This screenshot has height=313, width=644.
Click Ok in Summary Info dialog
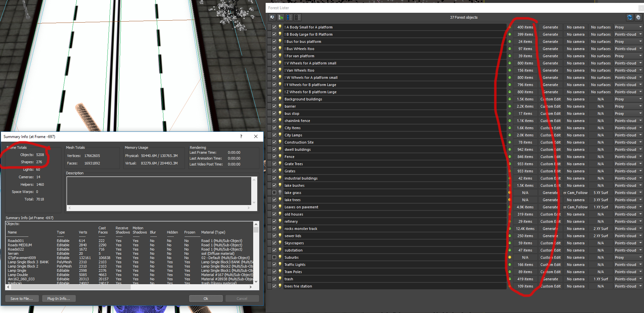206,299
